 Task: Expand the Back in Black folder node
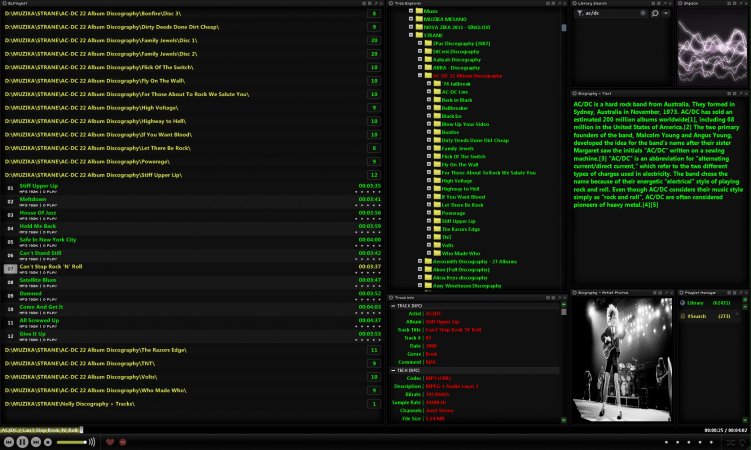[x=429, y=100]
